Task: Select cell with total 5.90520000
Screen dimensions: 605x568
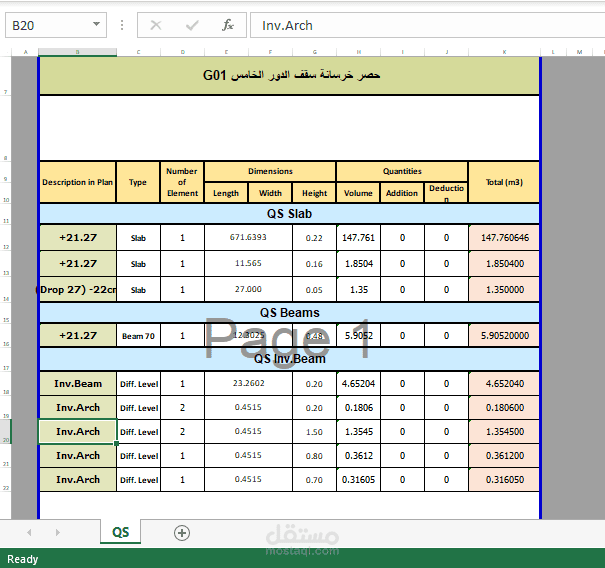Action: click(x=504, y=336)
